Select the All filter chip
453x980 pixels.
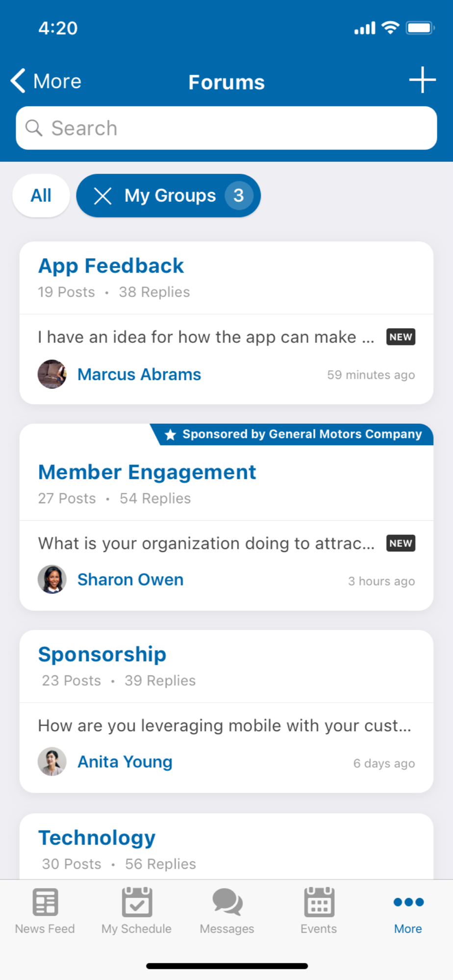[x=41, y=196]
